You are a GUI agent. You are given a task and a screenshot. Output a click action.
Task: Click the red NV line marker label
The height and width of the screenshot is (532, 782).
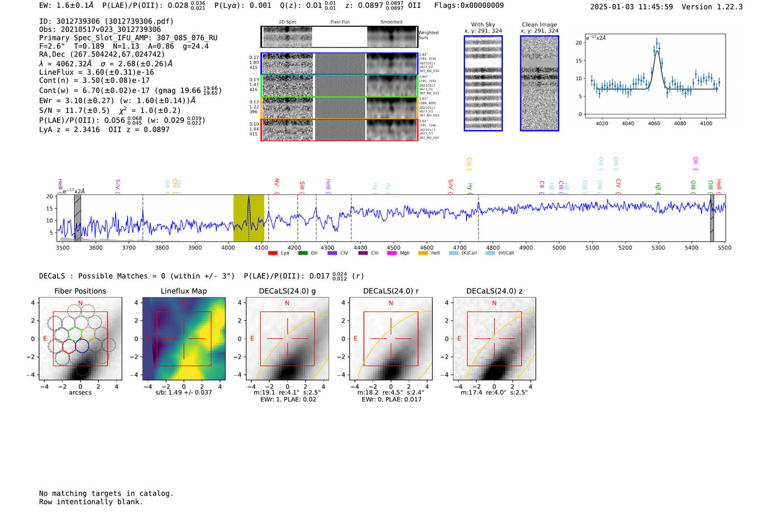tap(277, 183)
